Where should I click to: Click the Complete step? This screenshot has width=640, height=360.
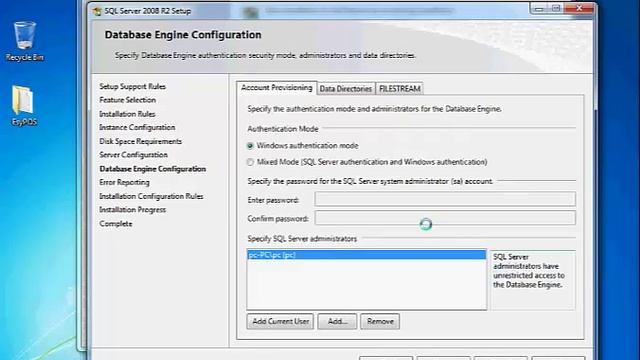point(116,224)
